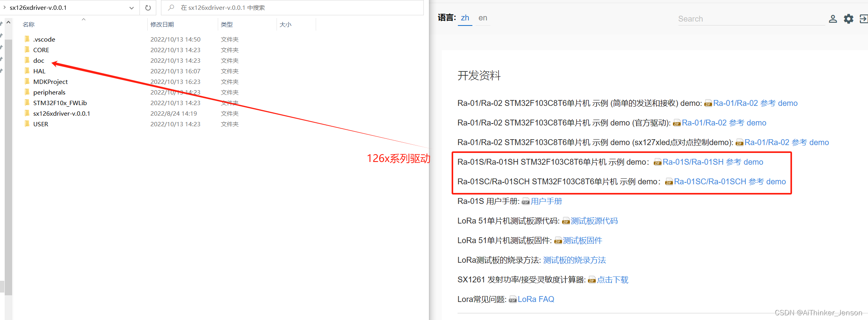Open the 测试板的烧录方法 link
This screenshot has width=868, height=320.
(574, 260)
